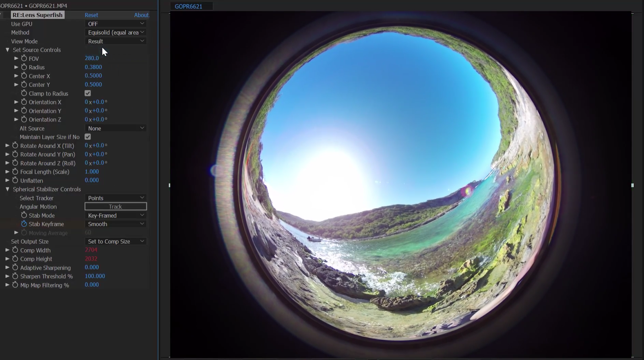The width and height of the screenshot is (644, 360).
Task: Toggle Orientation Z stopwatch icon
Action: pyautogui.click(x=24, y=119)
